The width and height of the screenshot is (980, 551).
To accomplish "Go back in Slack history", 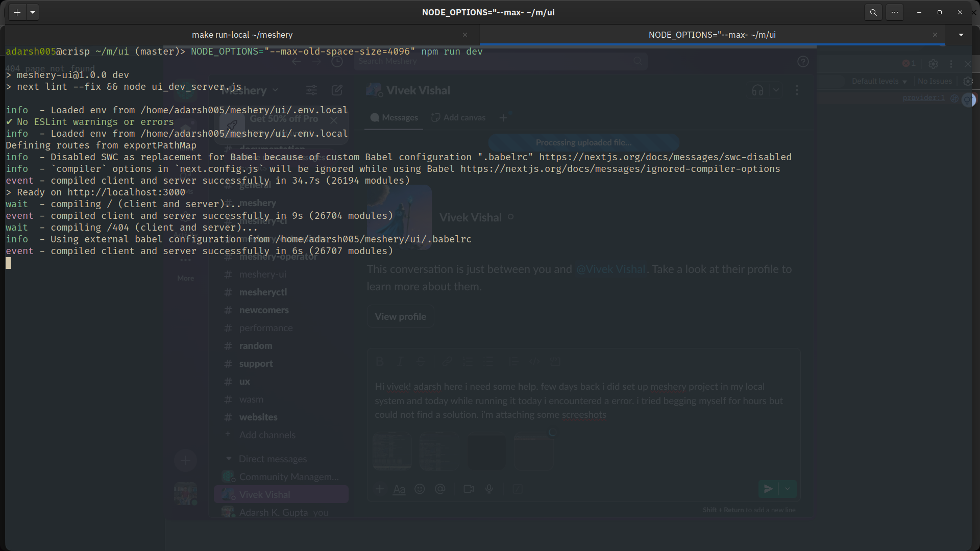I will tap(297, 62).
